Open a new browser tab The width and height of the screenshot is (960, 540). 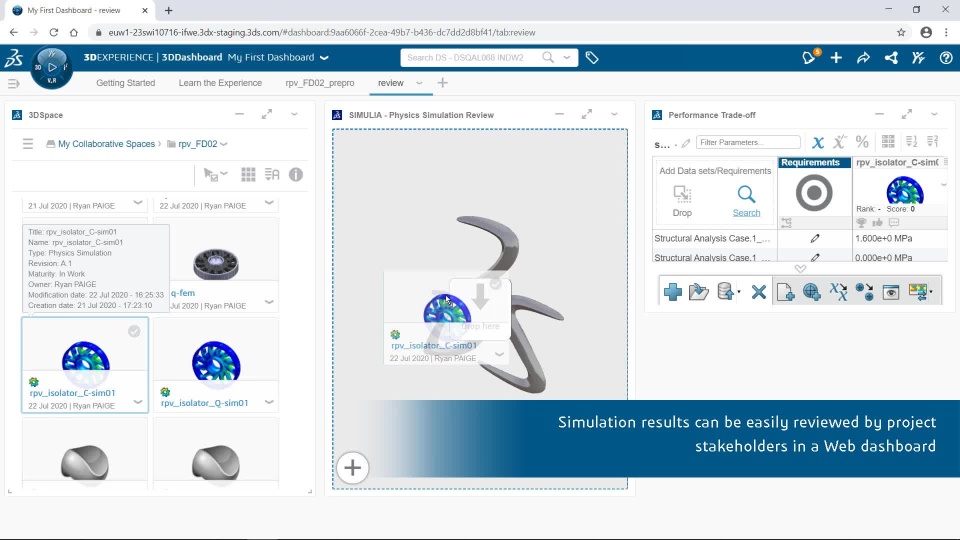tap(168, 10)
